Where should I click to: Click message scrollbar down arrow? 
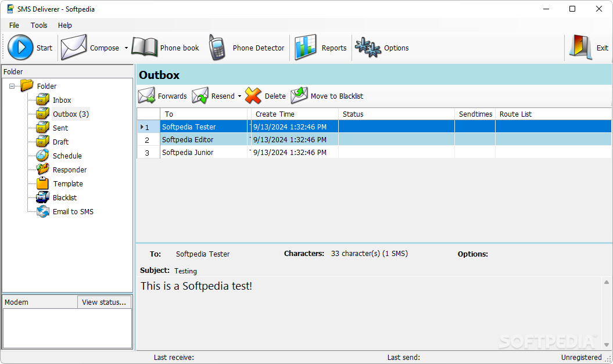(x=607, y=344)
